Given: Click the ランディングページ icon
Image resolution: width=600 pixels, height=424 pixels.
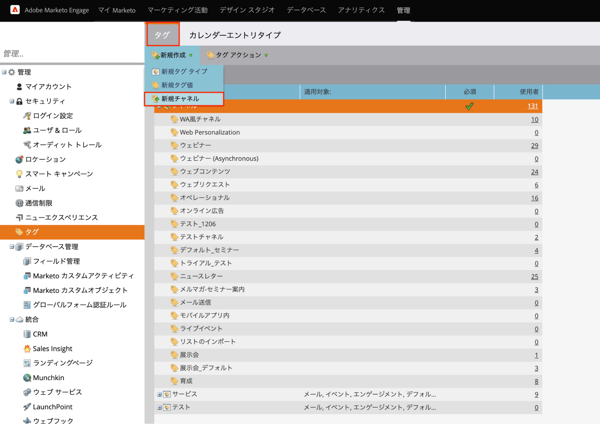Looking at the screenshot, I should point(27,363).
